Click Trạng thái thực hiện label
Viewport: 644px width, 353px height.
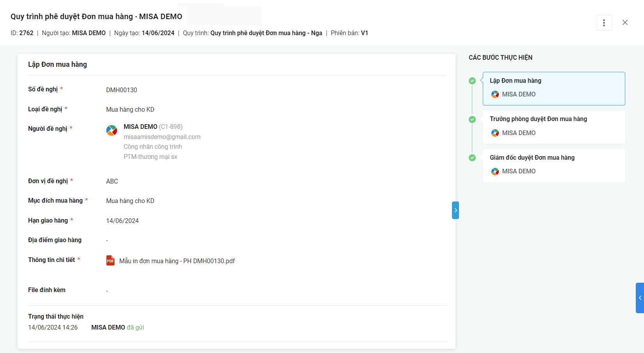[56, 316]
